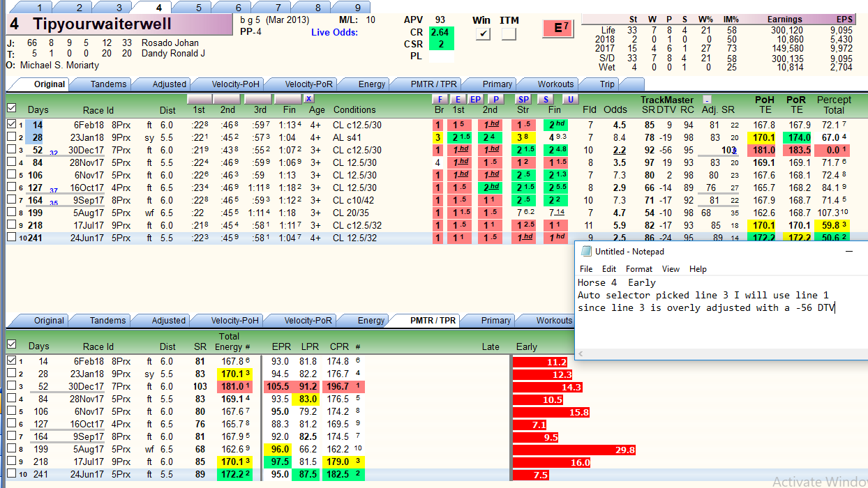This screenshot has height=488, width=868.
Task: Click the SP run-style filter button
Action: (x=523, y=100)
